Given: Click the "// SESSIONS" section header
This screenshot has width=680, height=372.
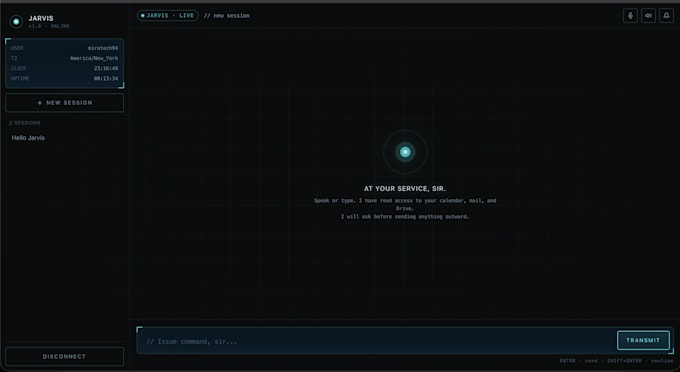Looking at the screenshot, I should pyautogui.click(x=25, y=123).
